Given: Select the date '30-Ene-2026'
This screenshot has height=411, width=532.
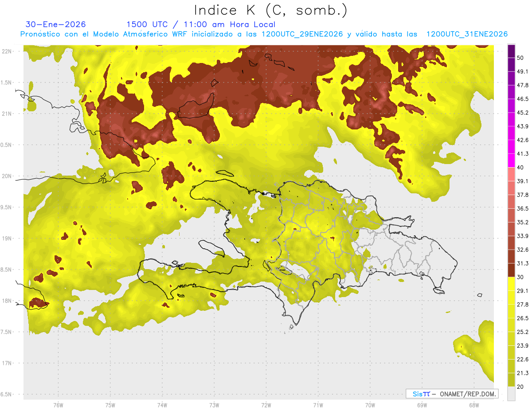Looking at the screenshot, I should [x=55, y=24].
